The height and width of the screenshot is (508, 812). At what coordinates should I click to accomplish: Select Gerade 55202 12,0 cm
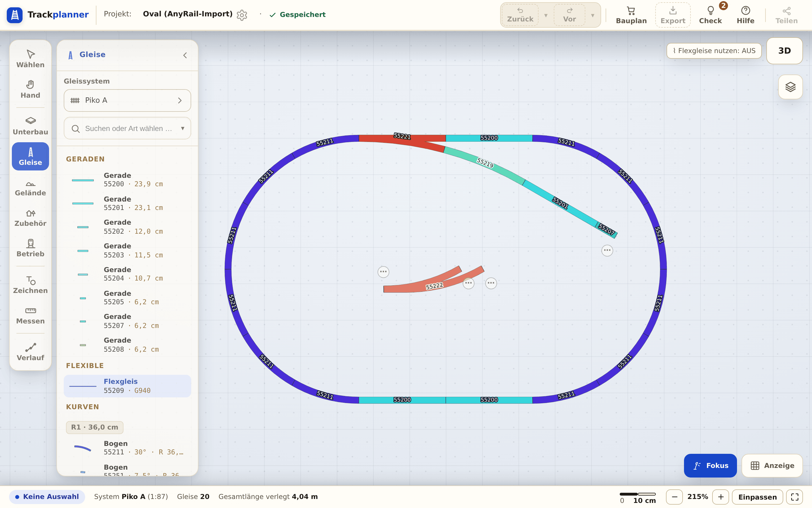[127, 227]
